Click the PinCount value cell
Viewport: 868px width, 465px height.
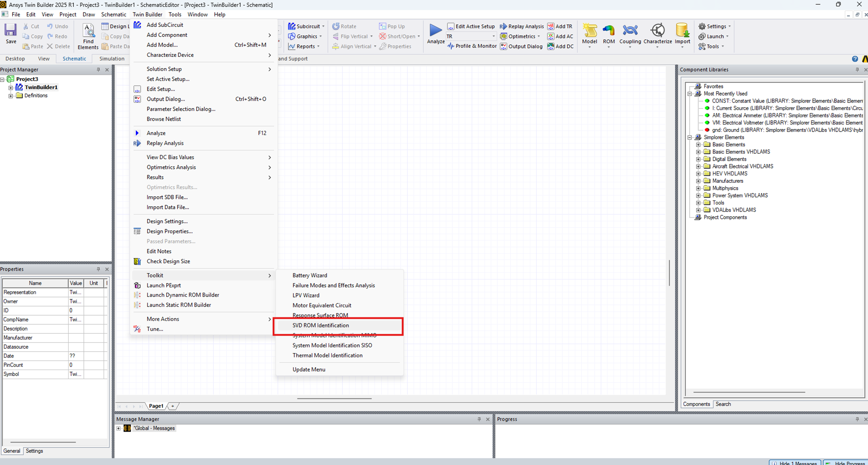coord(76,365)
